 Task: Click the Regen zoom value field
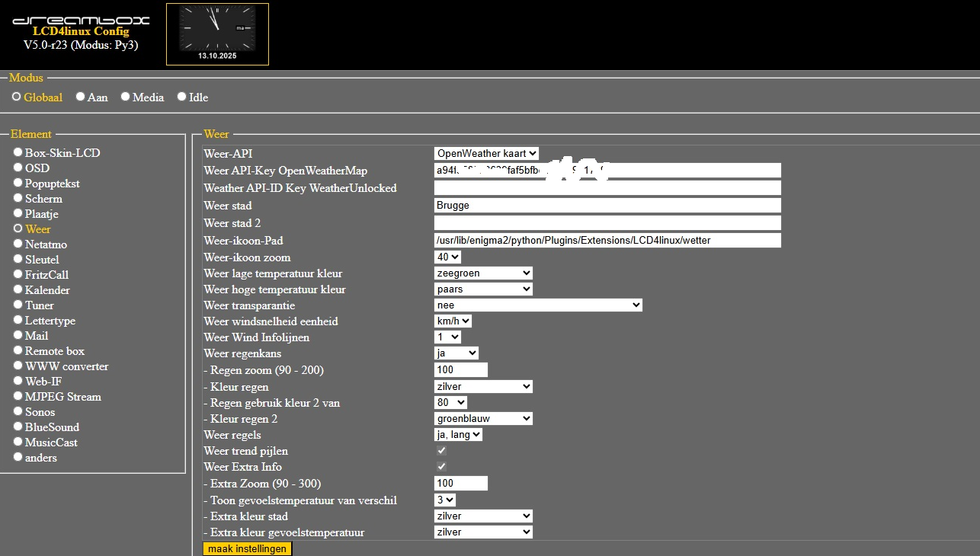coord(460,370)
